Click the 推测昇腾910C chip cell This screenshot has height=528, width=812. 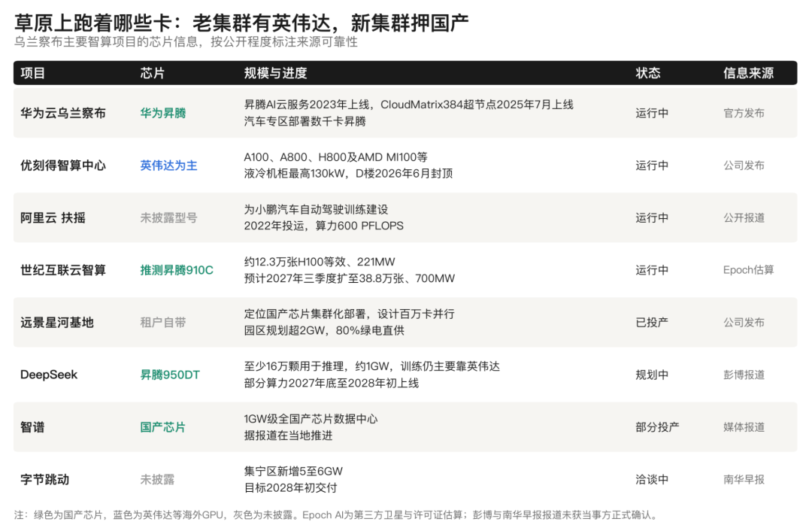177,270
